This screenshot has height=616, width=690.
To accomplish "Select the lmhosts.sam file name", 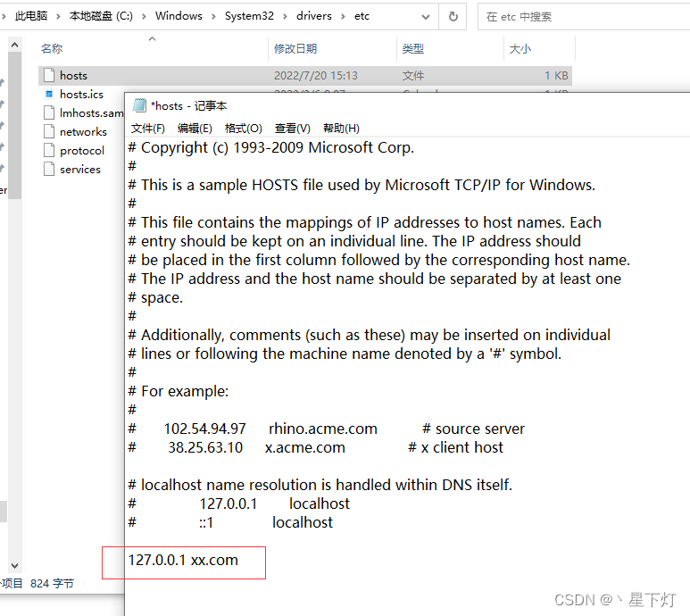I will coord(92,113).
